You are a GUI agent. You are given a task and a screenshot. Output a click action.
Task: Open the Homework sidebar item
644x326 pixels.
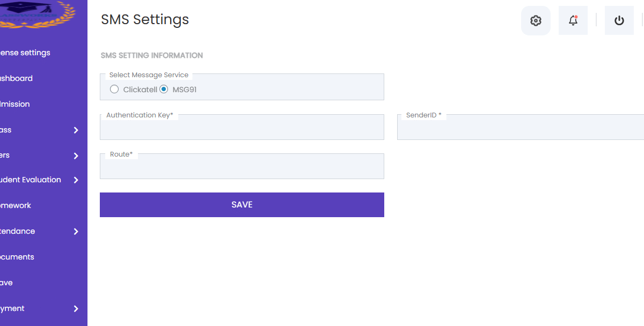click(x=16, y=205)
